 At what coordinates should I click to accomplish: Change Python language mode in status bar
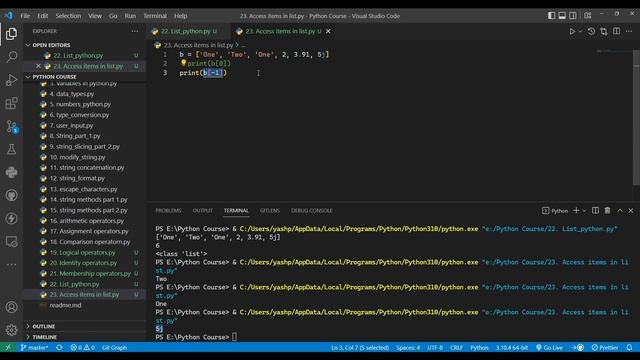tap(479, 347)
